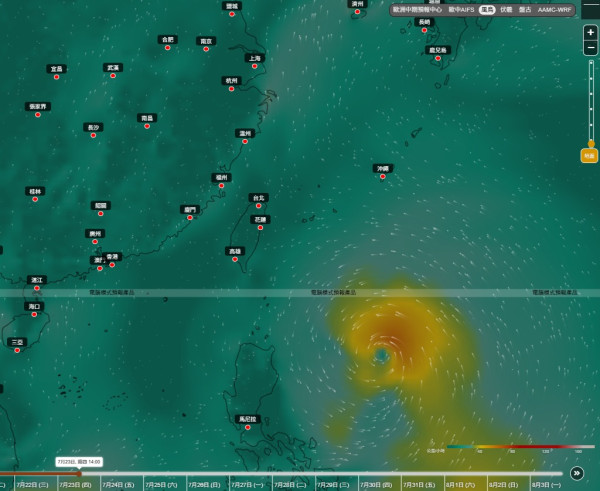
Task: Click the fast-forward double arrow button
Action: click(577, 473)
